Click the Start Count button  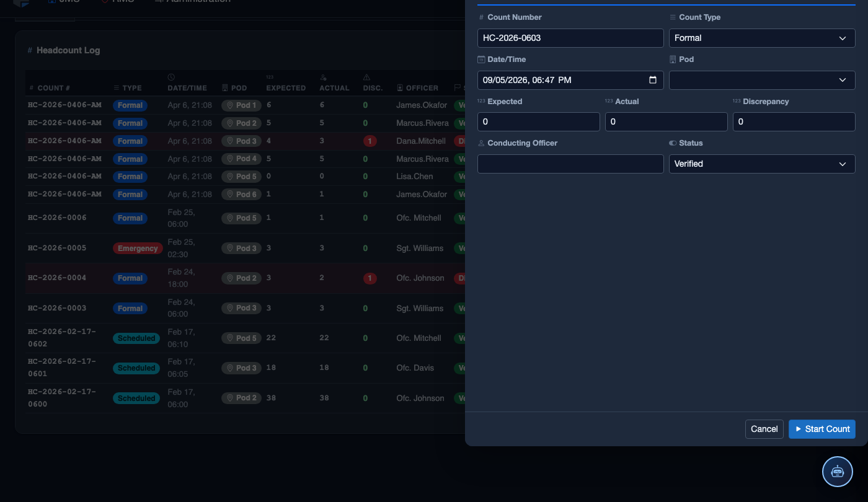pos(821,429)
